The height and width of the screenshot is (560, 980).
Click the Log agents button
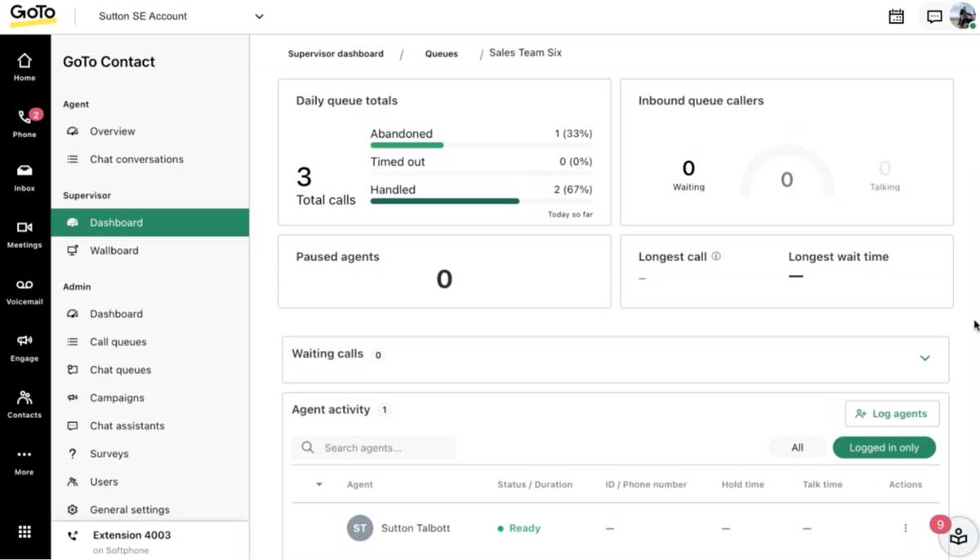tap(892, 413)
